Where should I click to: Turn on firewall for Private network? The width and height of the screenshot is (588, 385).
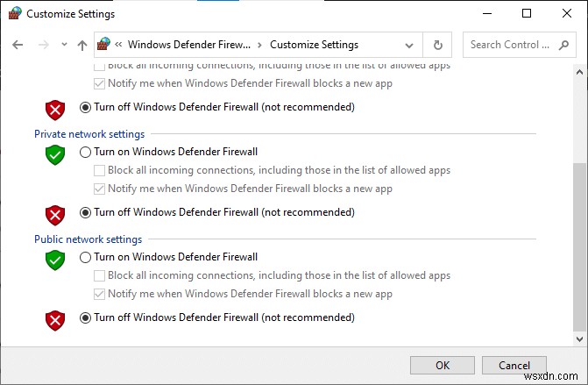click(85, 152)
